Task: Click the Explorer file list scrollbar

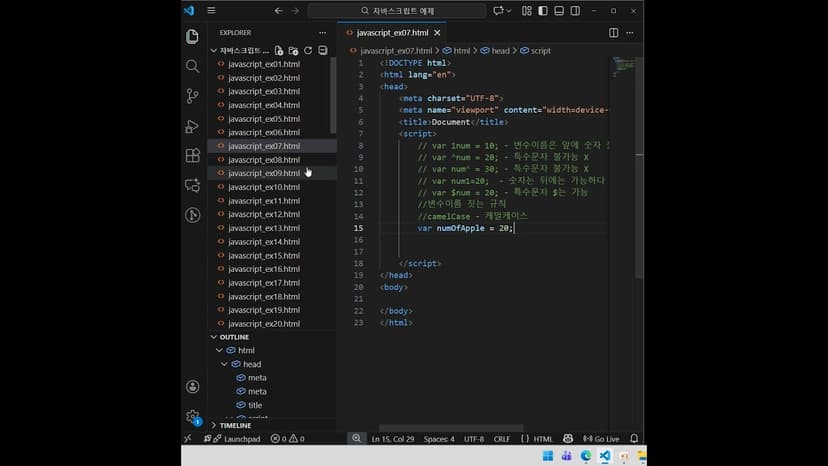Action: coord(333,95)
